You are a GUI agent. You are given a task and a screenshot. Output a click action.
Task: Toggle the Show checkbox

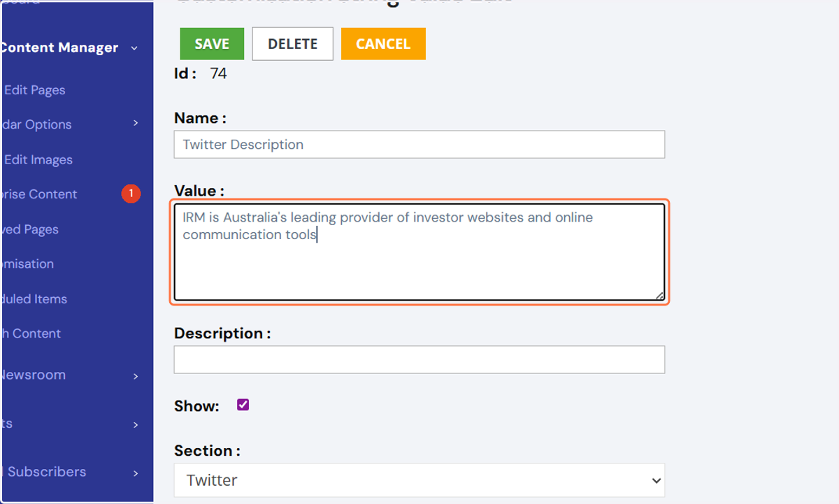point(243,405)
